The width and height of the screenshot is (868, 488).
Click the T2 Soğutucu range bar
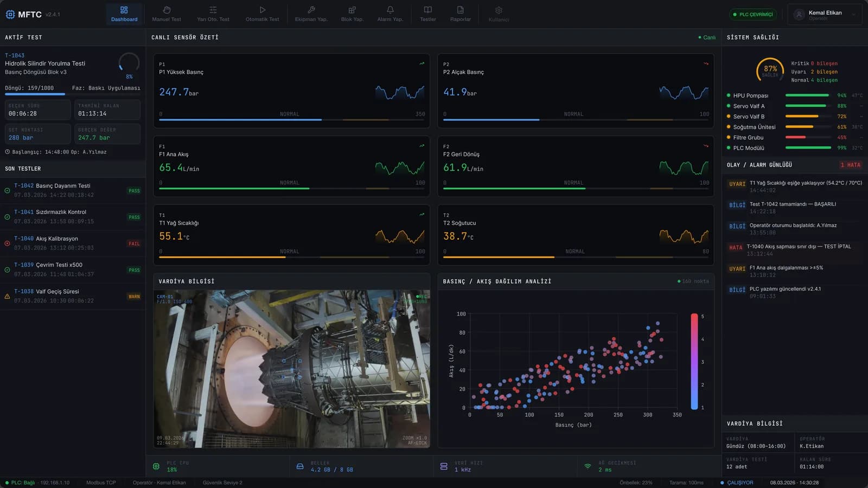(576, 257)
